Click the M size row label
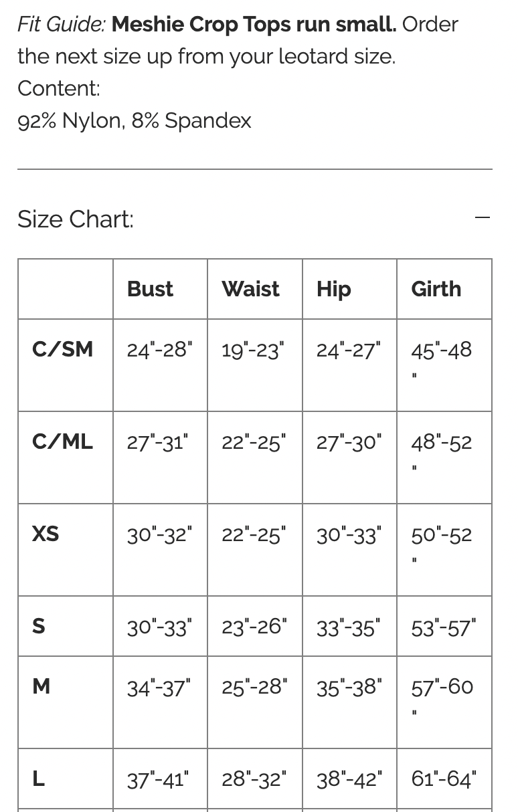Screen dimensions: 518x812 [41, 686]
